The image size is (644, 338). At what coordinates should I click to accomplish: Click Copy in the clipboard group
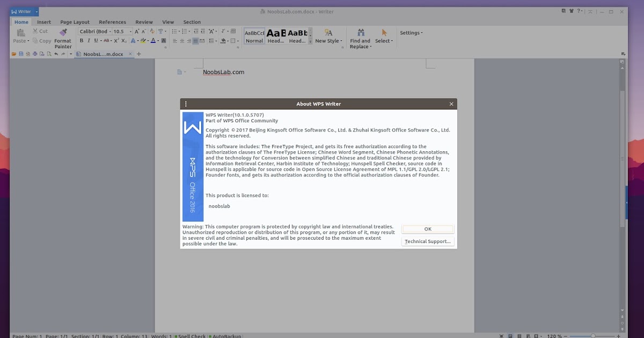point(41,41)
